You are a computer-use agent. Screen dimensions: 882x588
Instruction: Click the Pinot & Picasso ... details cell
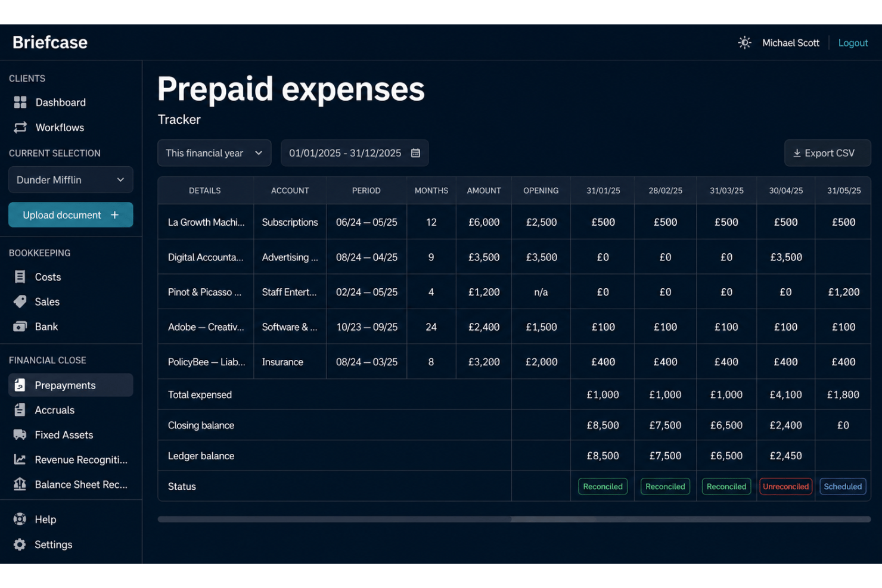tap(206, 292)
